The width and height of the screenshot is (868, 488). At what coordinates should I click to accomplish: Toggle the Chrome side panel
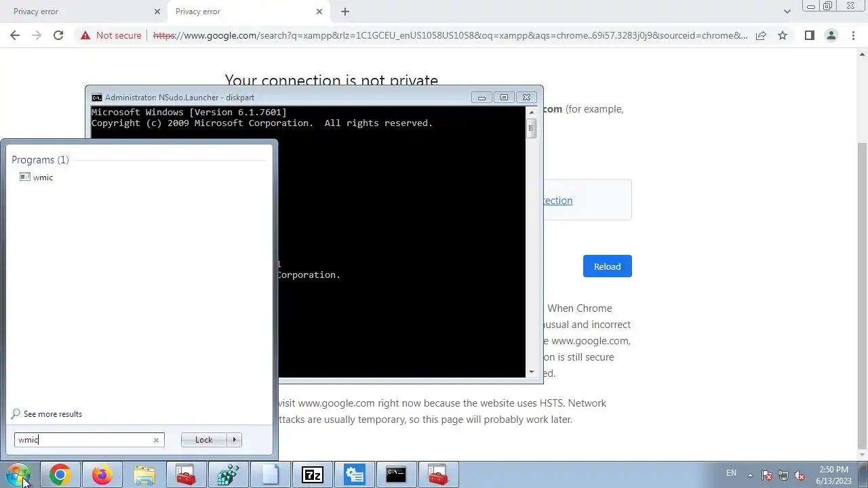[809, 35]
